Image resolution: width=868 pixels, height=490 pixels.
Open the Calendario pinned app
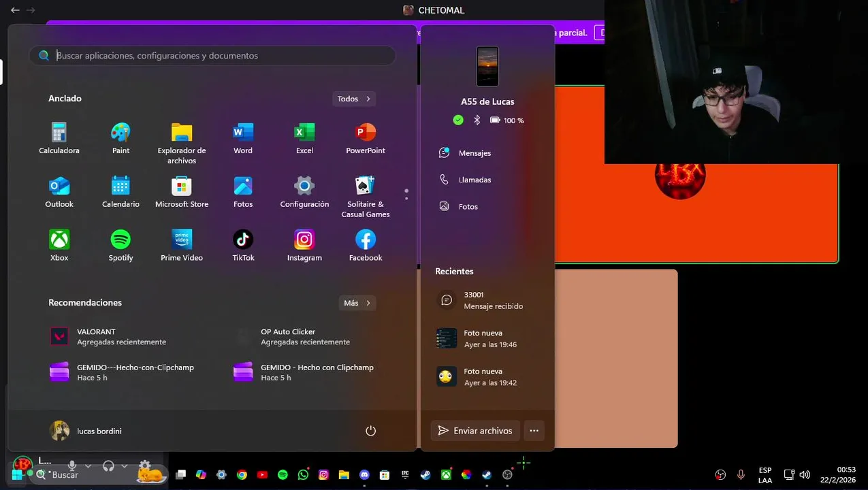pos(120,192)
